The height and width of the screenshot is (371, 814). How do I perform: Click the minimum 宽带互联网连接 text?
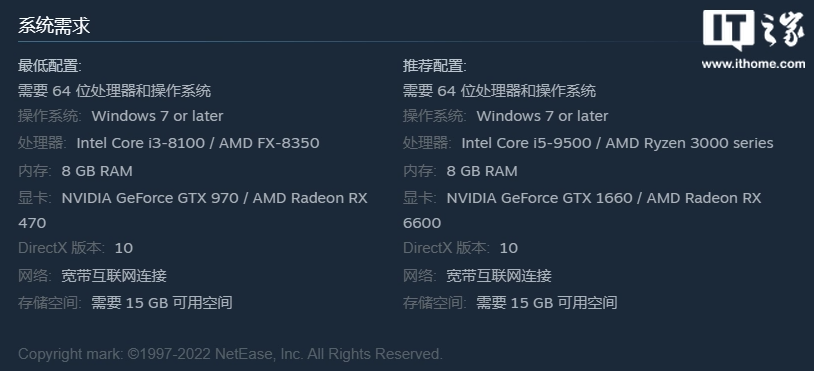114,276
